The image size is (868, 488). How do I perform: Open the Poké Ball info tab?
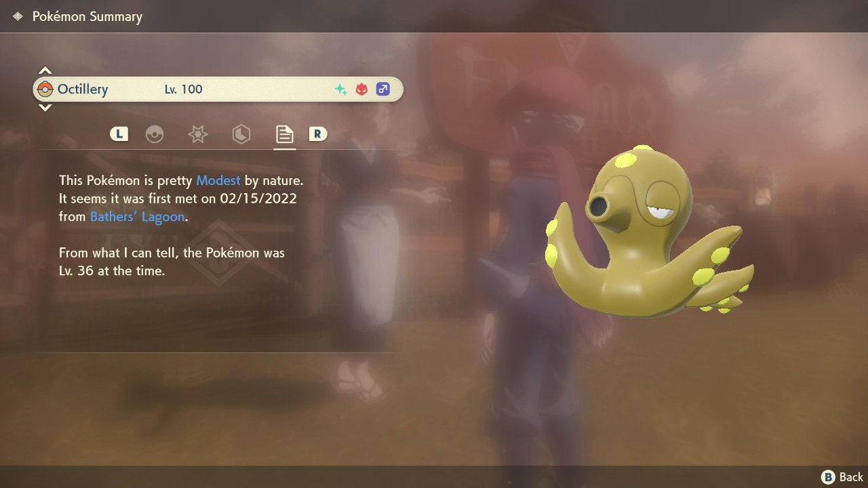[155, 134]
